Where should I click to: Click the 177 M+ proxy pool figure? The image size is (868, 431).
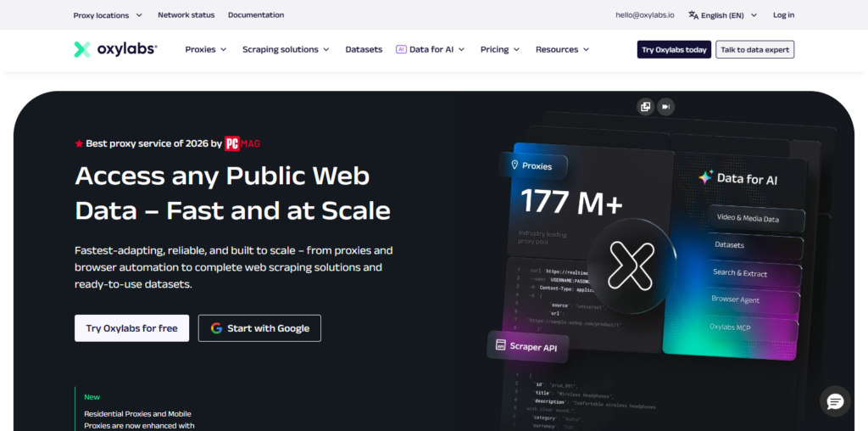[x=572, y=202]
